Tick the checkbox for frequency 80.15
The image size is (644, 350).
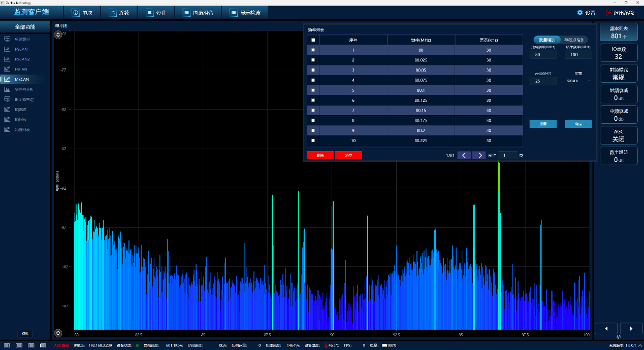coord(313,110)
